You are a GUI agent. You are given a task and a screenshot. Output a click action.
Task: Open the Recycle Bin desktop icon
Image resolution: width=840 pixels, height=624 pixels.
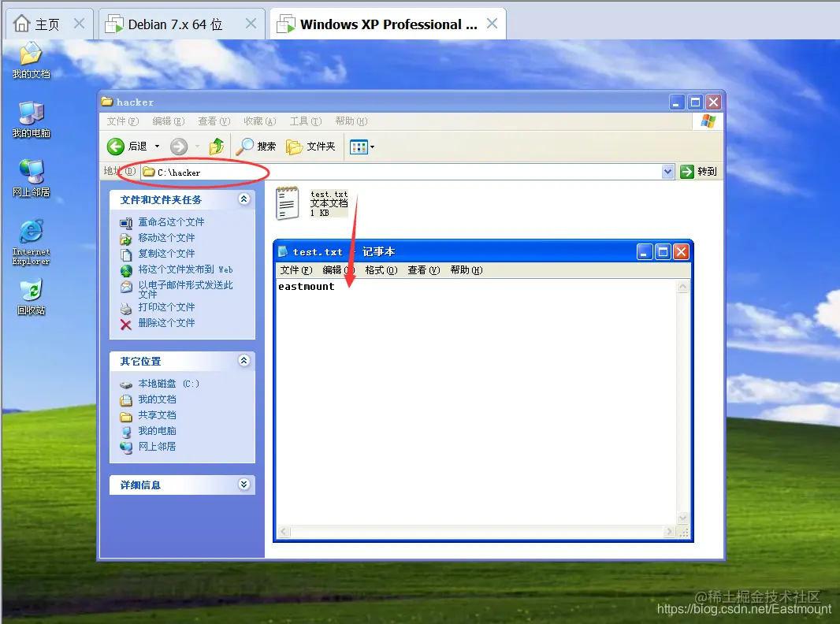click(31, 297)
